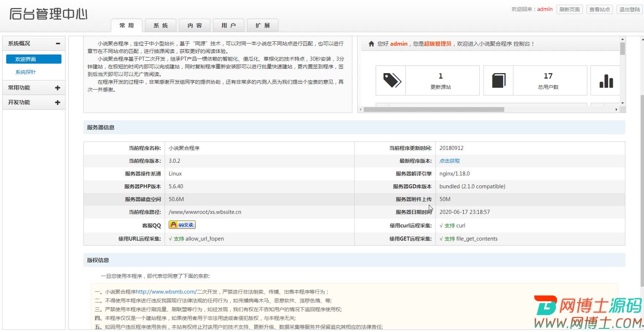Image resolution: width=644 pixels, height=332 pixels.
Task: Switch to the 系统 tab
Action: (161, 26)
